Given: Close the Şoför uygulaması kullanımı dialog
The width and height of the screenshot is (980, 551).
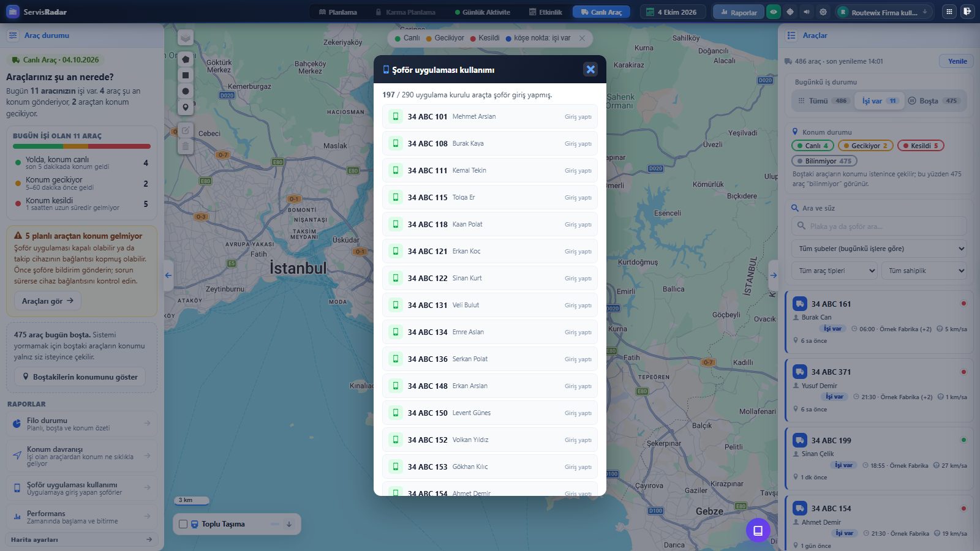Looking at the screenshot, I should coord(590,69).
